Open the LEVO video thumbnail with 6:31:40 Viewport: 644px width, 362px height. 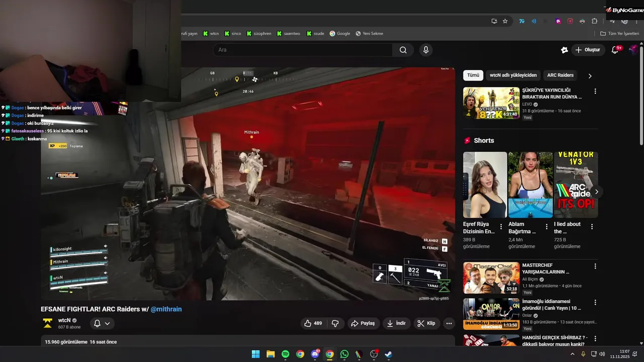tap(491, 103)
